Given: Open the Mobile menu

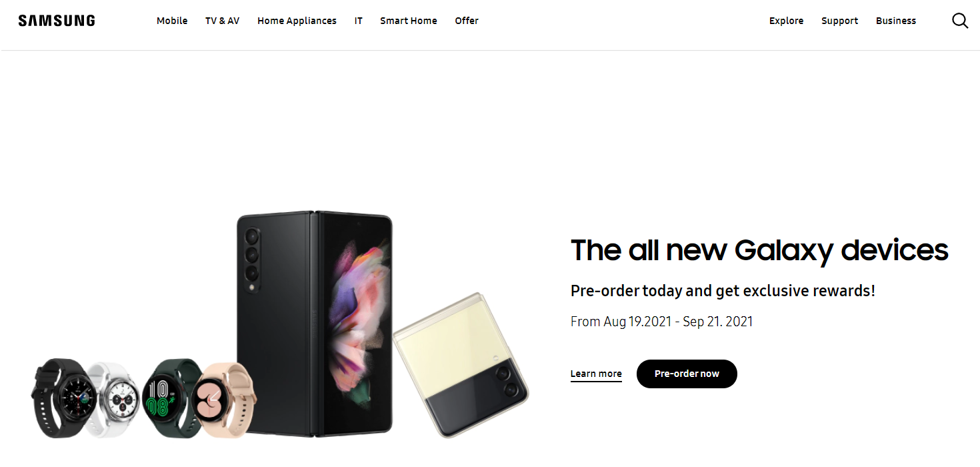Looking at the screenshot, I should tap(172, 21).
